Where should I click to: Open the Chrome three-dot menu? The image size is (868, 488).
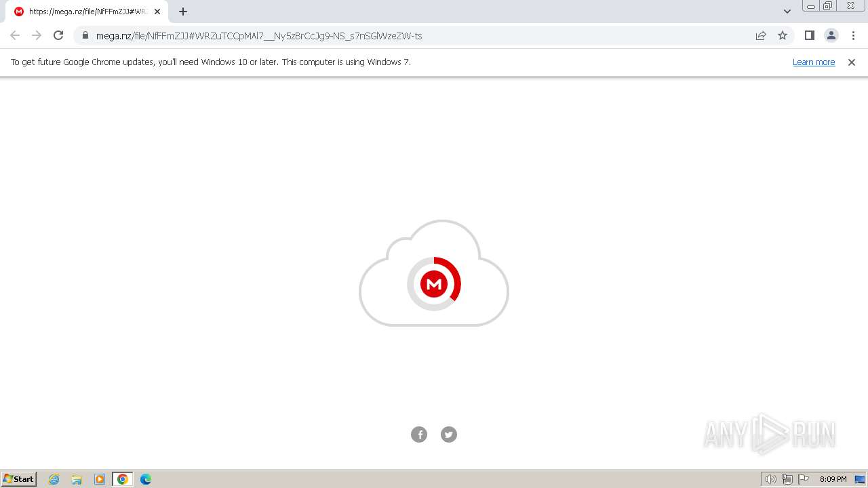point(853,35)
